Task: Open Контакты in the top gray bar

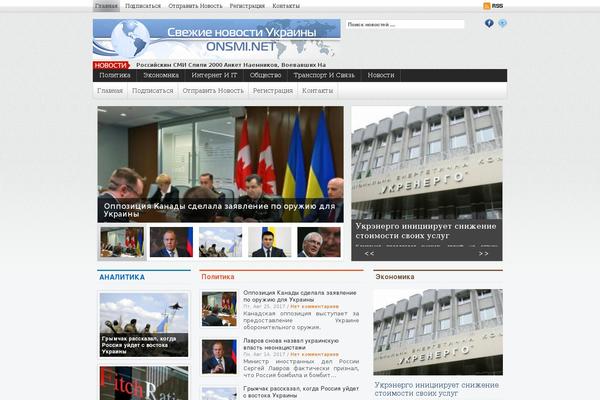Action: [x=286, y=6]
